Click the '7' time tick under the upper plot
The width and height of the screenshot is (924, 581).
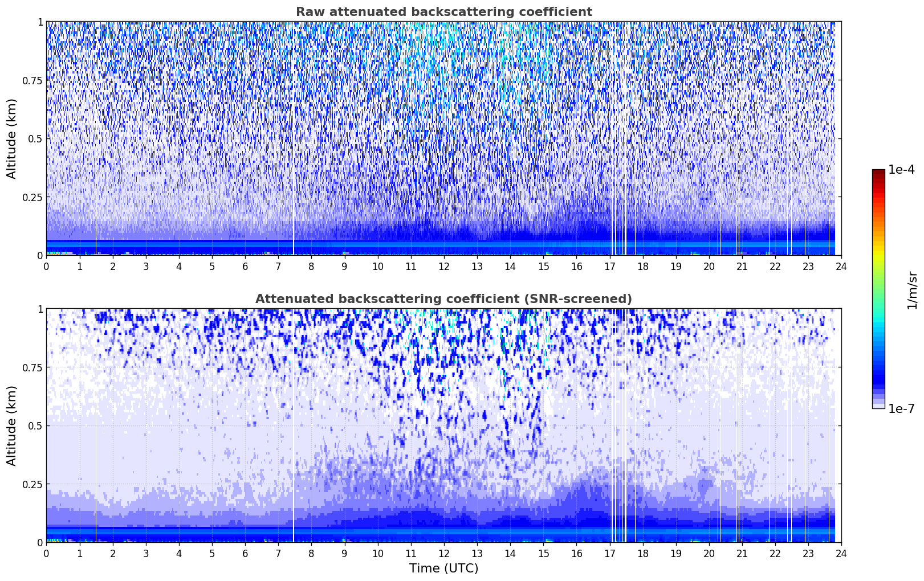(278, 267)
